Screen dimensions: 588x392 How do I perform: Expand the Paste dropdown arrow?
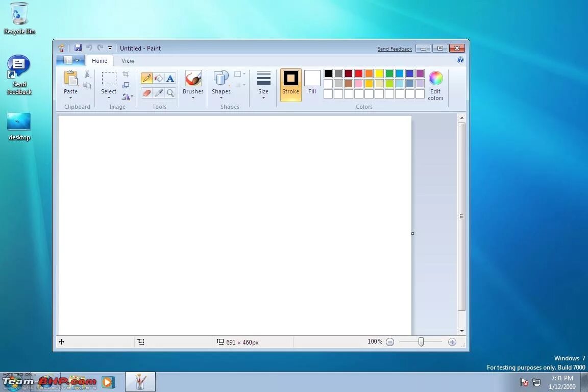(70, 99)
